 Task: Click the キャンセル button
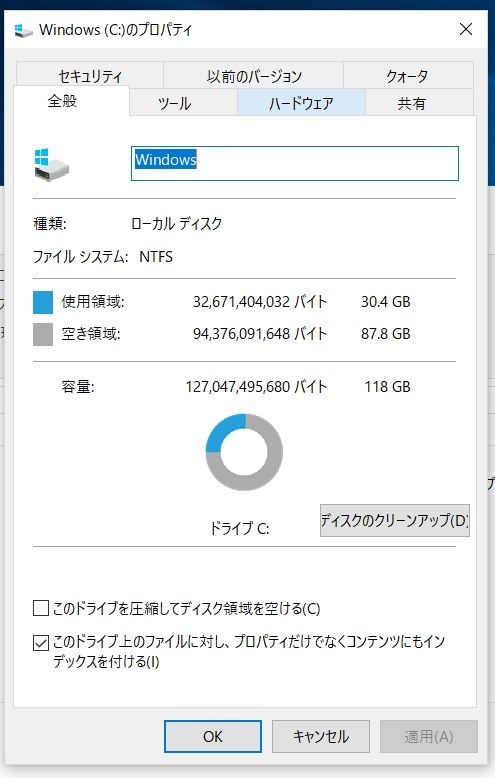pyautogui.click(x=320, y=736)
